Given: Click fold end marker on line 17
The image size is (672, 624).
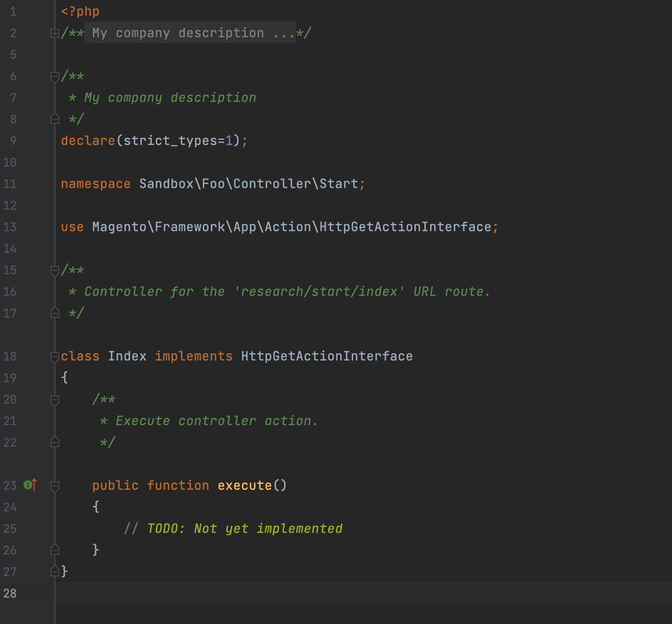Looking at the screenshot, I should pos(55,313).
